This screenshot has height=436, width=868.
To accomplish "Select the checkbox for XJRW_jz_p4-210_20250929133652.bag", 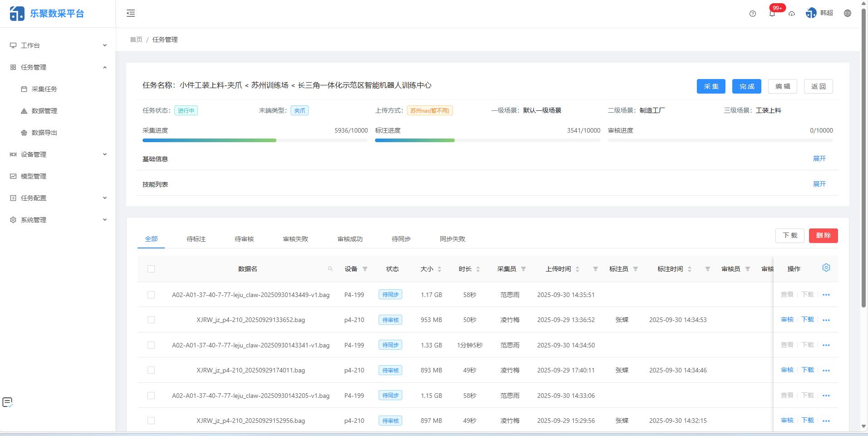I will pyautogui.click(x=151, y=320).
